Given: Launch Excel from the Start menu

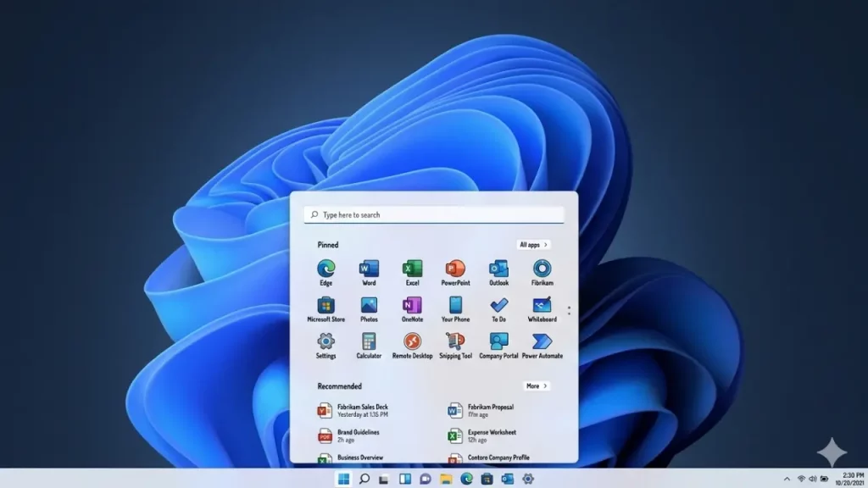Looking at the screenshot, I should (411, 268).
